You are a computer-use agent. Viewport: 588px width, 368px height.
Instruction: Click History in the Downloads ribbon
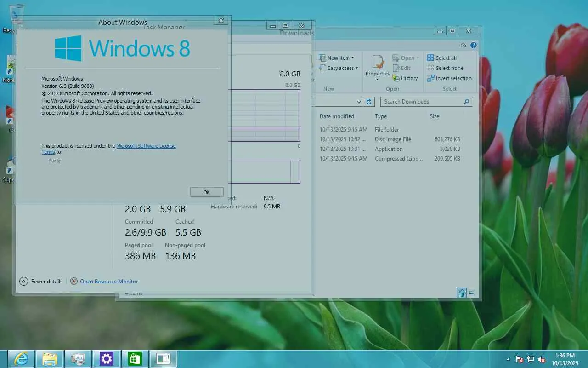point(405,78)
